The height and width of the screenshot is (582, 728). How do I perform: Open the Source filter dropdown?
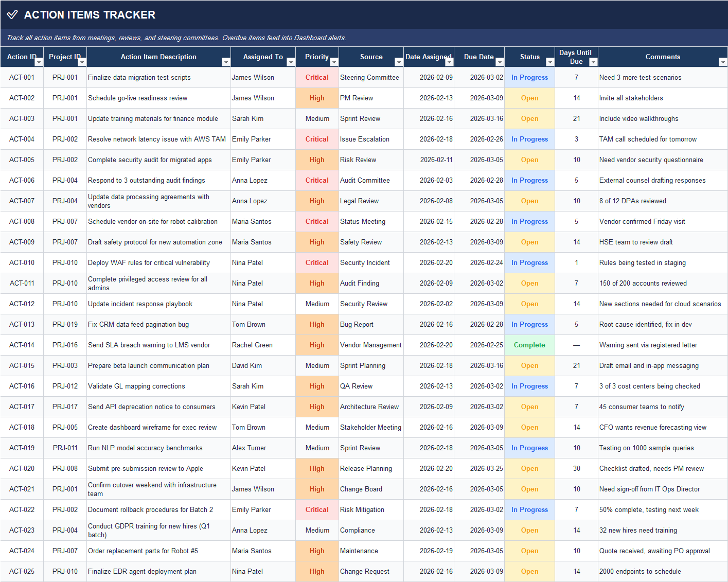click(399, 62)
